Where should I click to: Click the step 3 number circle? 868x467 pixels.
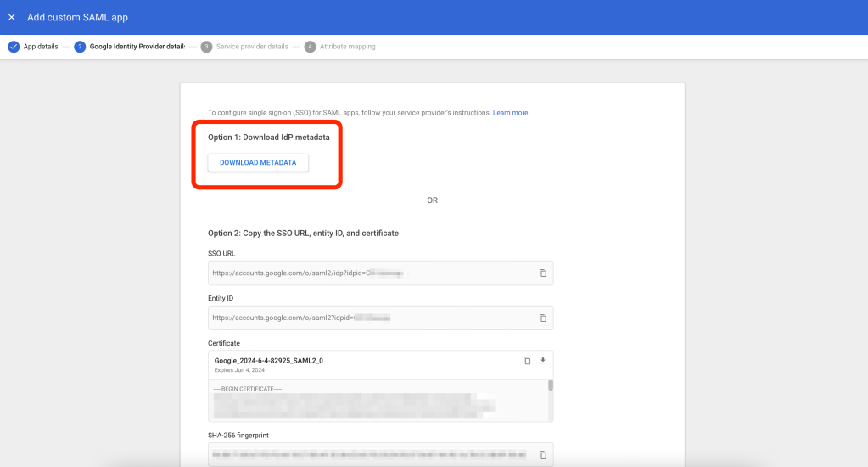206,47
